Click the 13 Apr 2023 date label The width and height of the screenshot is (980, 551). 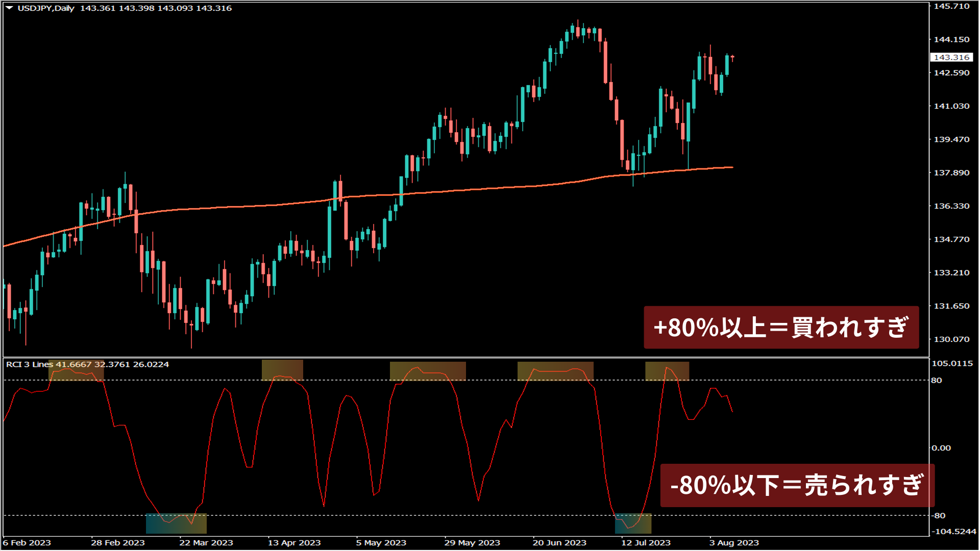295,543
